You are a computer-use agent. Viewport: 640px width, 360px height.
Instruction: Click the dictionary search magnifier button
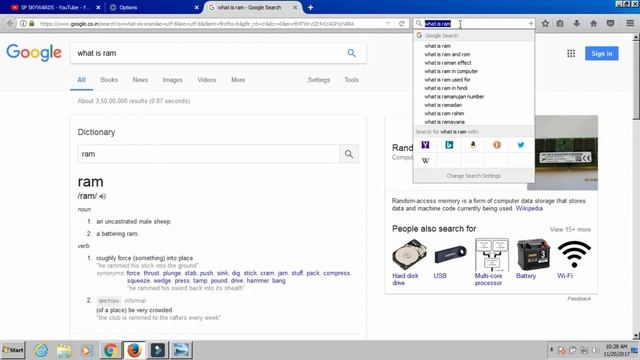coord(349,154)
